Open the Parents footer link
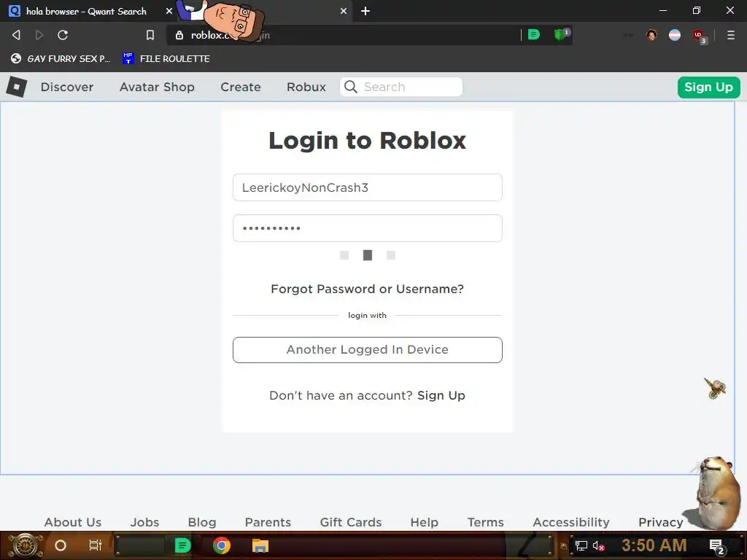747x560 pixels. [x=268, y=522]
